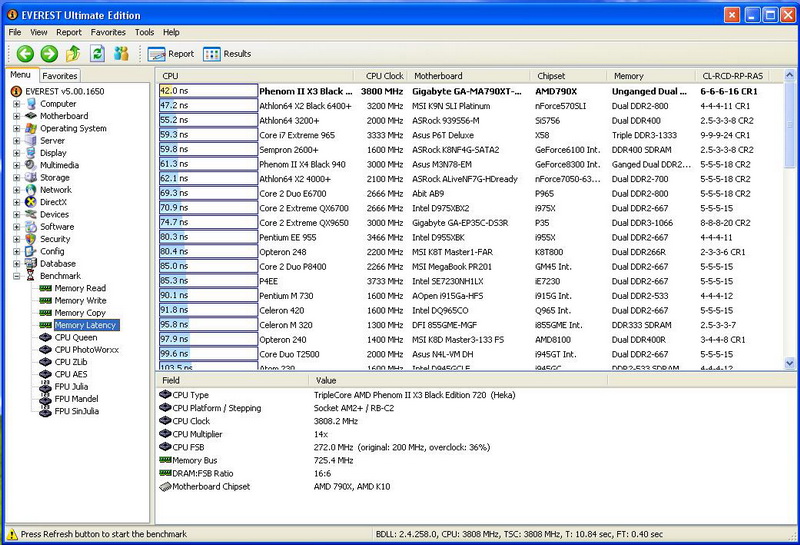Click the results list scroll-down arrow
The width and height of the screenshot is (800, 545).
click(789, 363)
